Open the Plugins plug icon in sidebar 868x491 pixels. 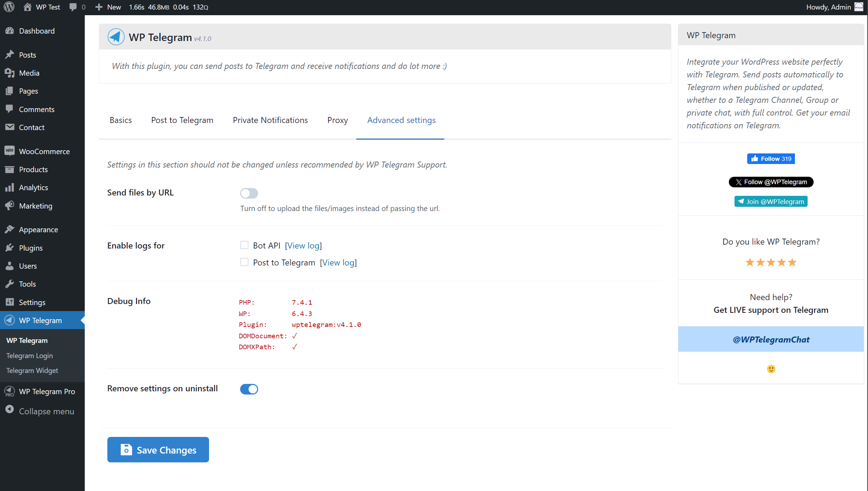click(10, 248)
